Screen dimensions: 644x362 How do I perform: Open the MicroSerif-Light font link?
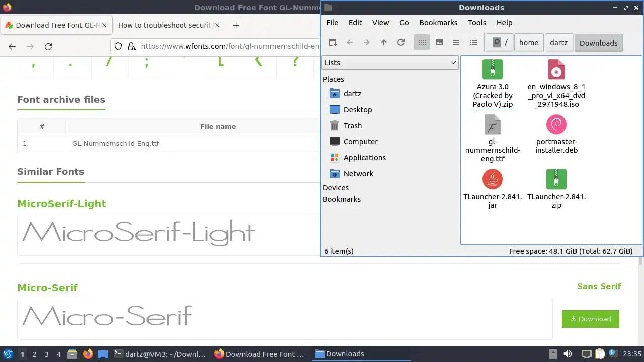click(61, 204)
